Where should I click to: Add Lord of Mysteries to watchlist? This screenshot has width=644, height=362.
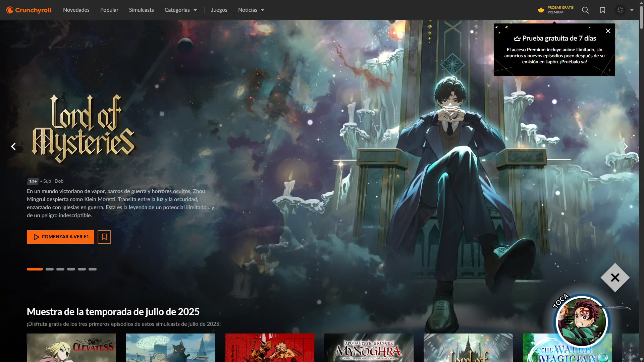104,237
